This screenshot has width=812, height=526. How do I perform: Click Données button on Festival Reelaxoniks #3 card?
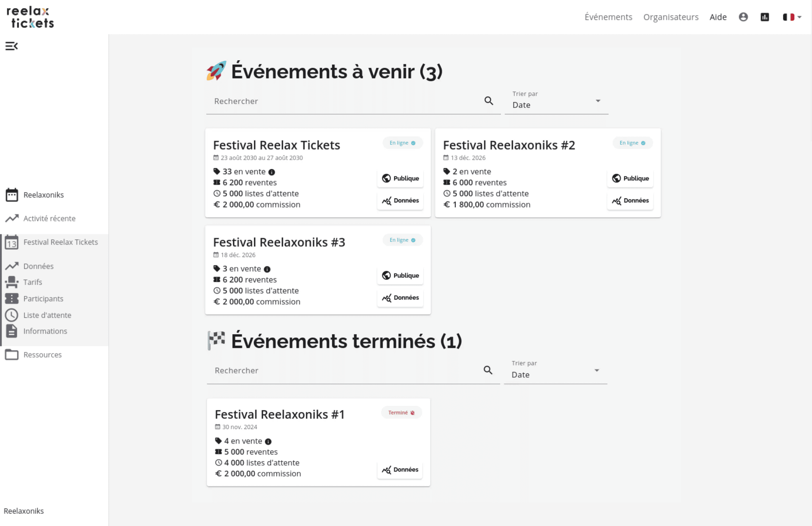[400, 297]
